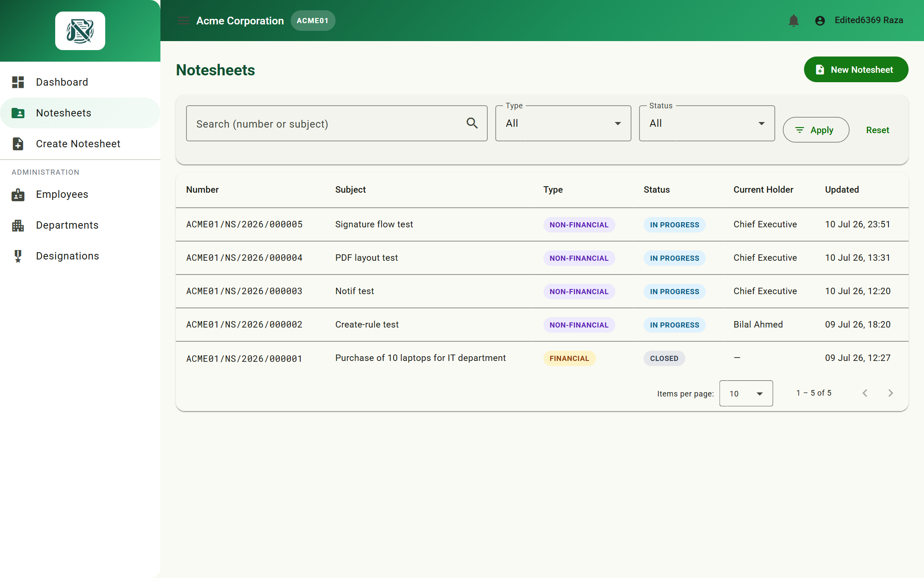This screenshot has height=578, width=924.
Task: Click Chief Executive in Notif test row
Action: pyautogui.click(x=765, y=291)
